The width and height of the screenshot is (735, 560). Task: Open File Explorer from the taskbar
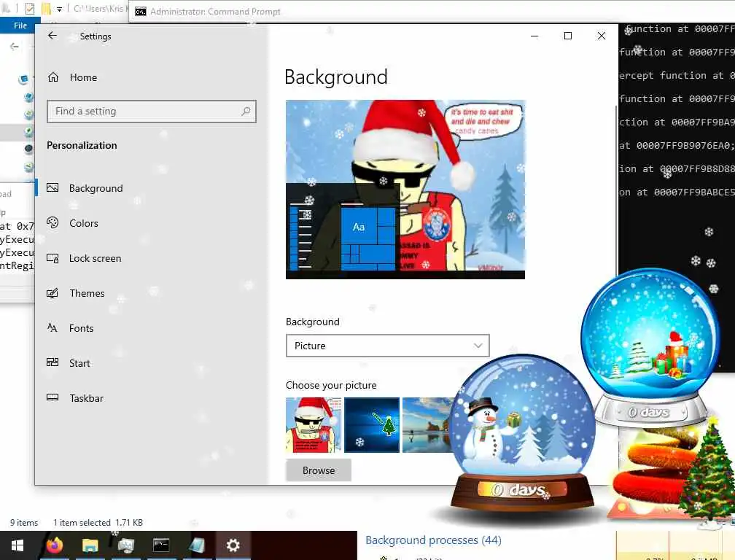[90, 545]
